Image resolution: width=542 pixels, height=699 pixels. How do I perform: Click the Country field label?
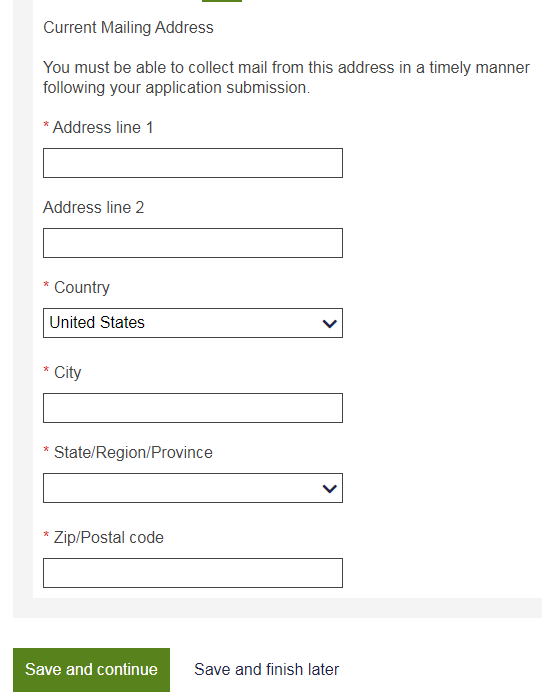click(82, 288)
